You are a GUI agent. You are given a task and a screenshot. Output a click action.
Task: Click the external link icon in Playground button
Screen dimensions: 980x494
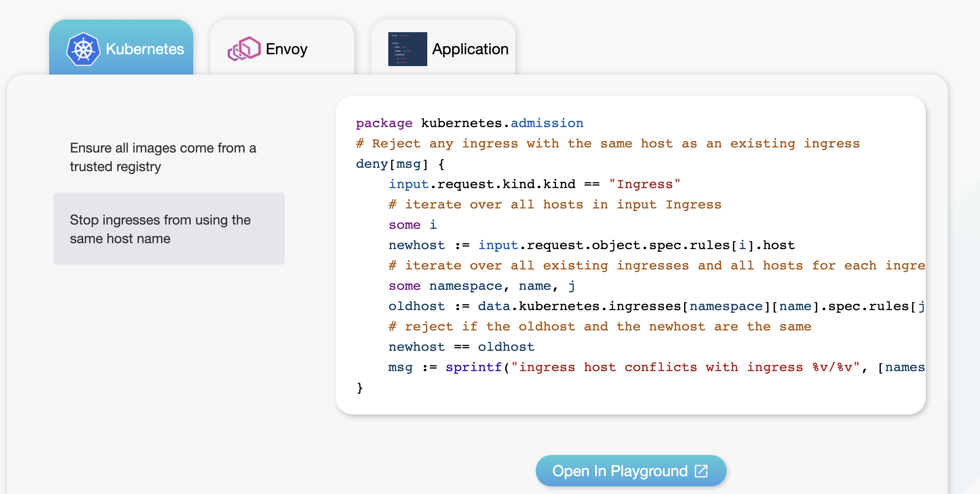click(701, 471)
